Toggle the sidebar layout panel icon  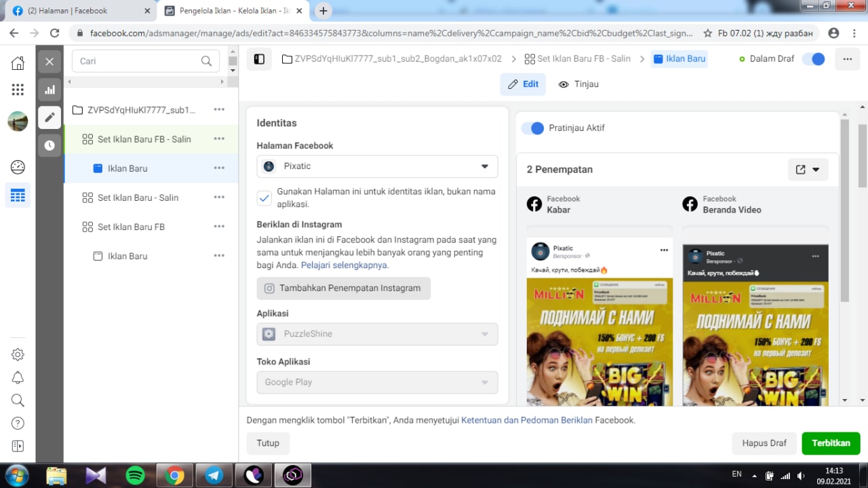click(x=259, y=59)
